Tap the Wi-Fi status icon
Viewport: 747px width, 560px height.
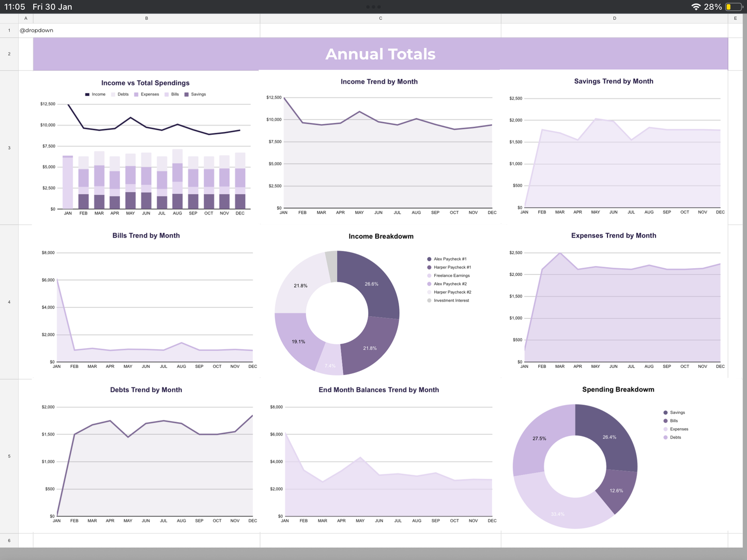click(696, 7)
